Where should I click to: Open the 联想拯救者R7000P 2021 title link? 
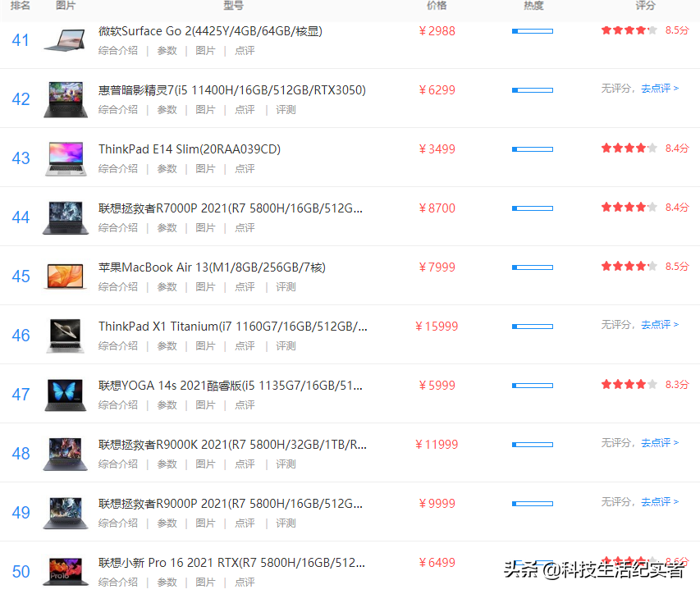tap(231, 208)
